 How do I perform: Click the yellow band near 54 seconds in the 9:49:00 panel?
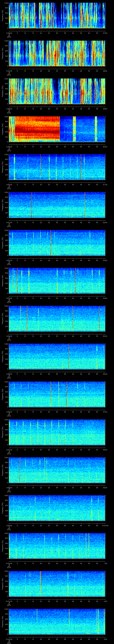[96, 129]
